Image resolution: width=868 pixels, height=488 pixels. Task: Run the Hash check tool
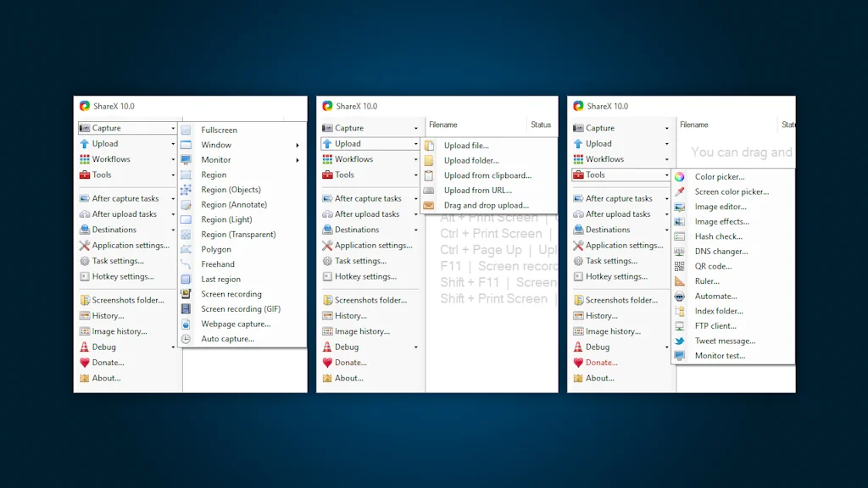tap(715, 236)
